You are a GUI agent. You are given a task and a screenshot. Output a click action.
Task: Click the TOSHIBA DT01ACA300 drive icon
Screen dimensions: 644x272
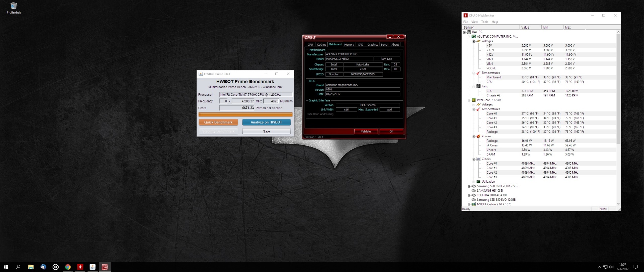tap(474, 195)
